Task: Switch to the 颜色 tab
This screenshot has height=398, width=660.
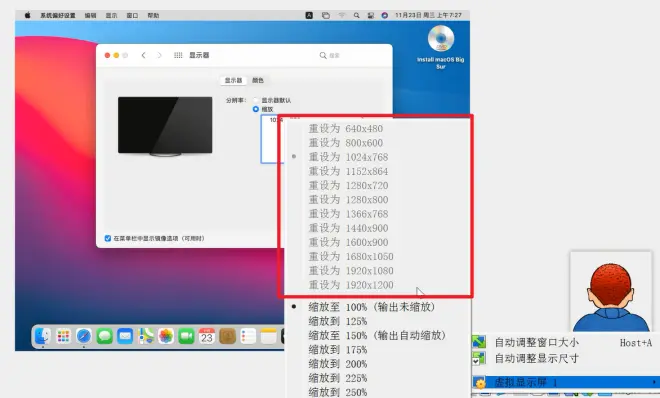Action: coord(258,80)
